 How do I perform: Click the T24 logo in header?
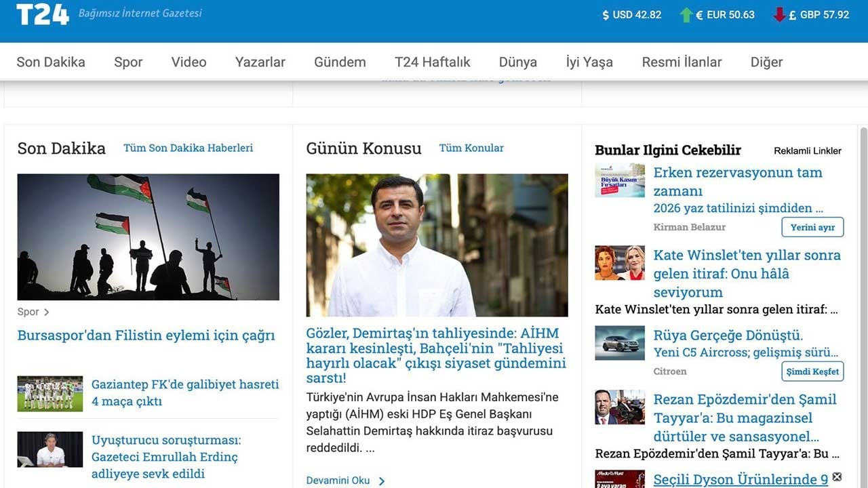pos(42,14)
